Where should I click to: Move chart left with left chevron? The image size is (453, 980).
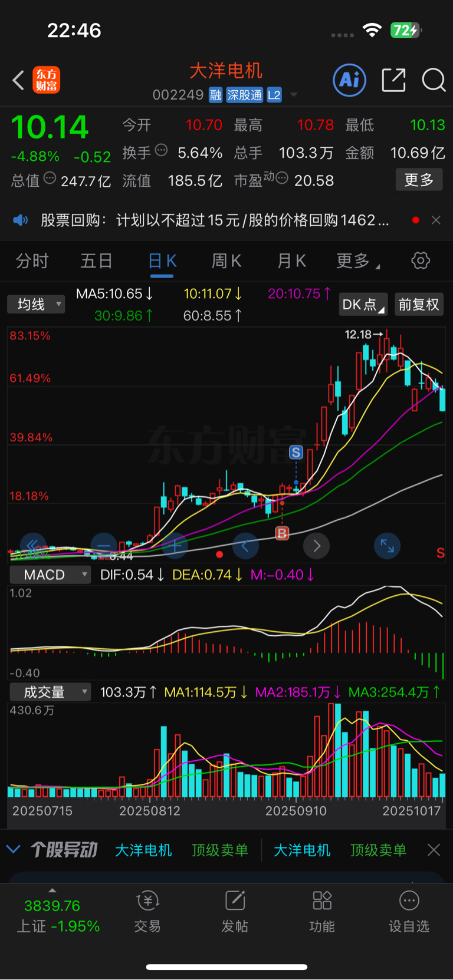click(245, 546)
